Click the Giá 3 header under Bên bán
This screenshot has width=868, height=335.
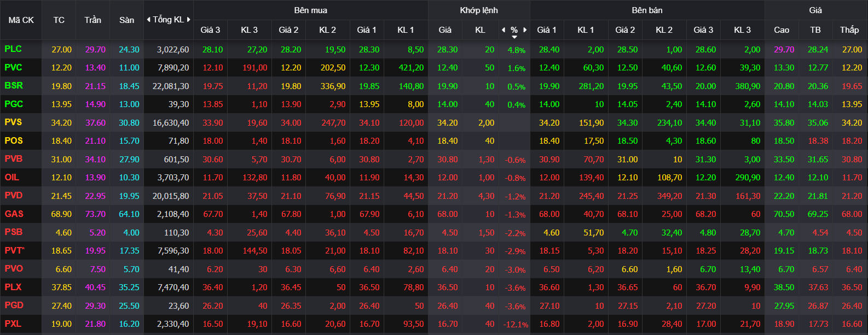point(703,30)
